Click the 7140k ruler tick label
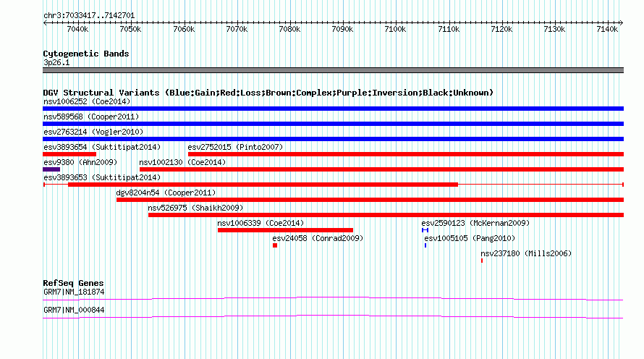This screenshot has height=359, width=644. [x=607, y=29]
